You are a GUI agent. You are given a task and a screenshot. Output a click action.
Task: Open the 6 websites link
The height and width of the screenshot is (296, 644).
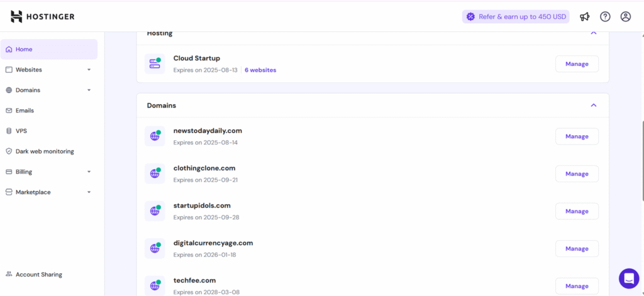pos(260,70)
